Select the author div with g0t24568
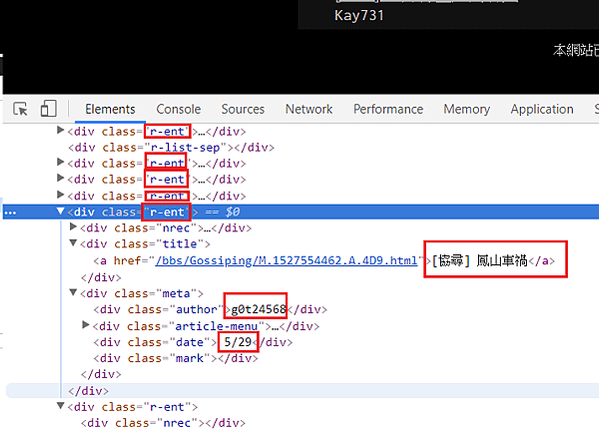 (210, 309)
